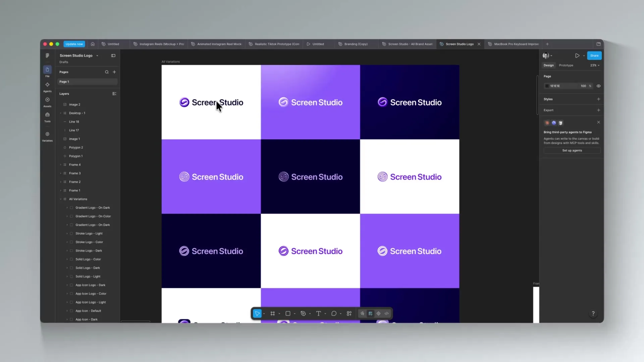Switch to the Prototype tab
Viewport: 644px width, 362px height.
[566, 65]
